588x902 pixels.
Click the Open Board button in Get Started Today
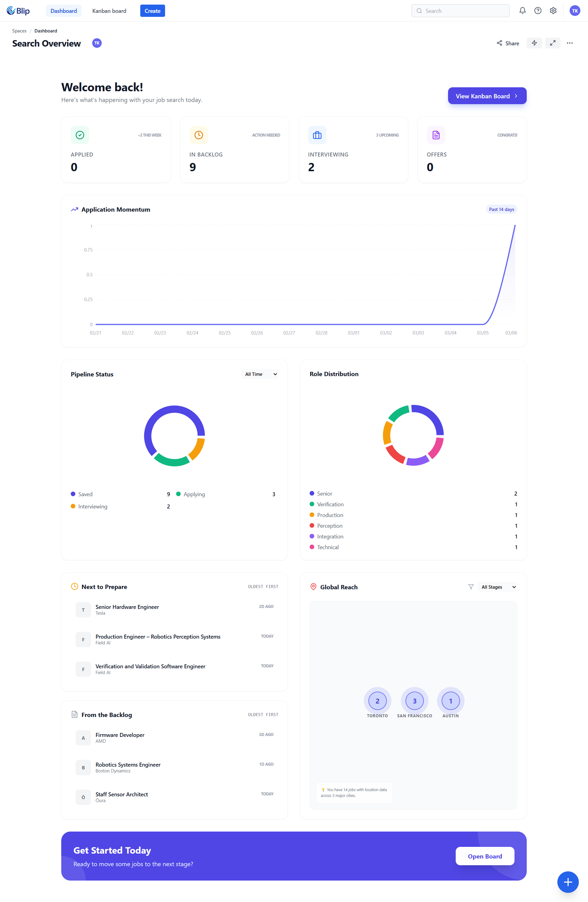click(485, 856)
